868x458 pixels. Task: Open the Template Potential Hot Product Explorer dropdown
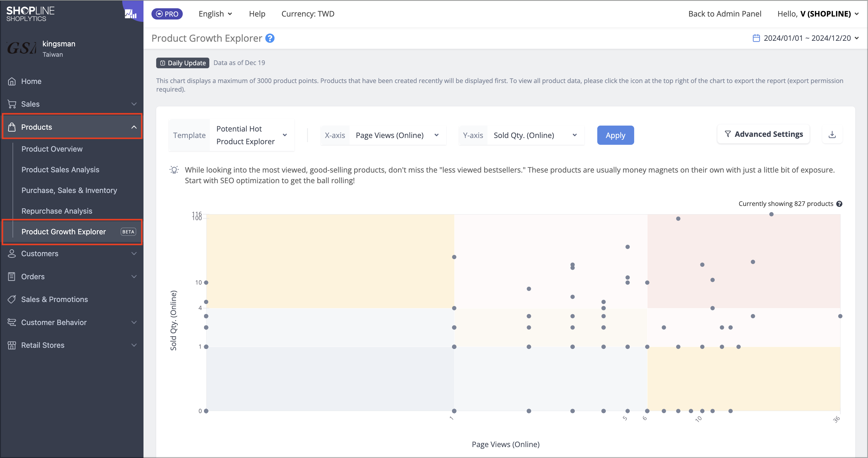231,135
